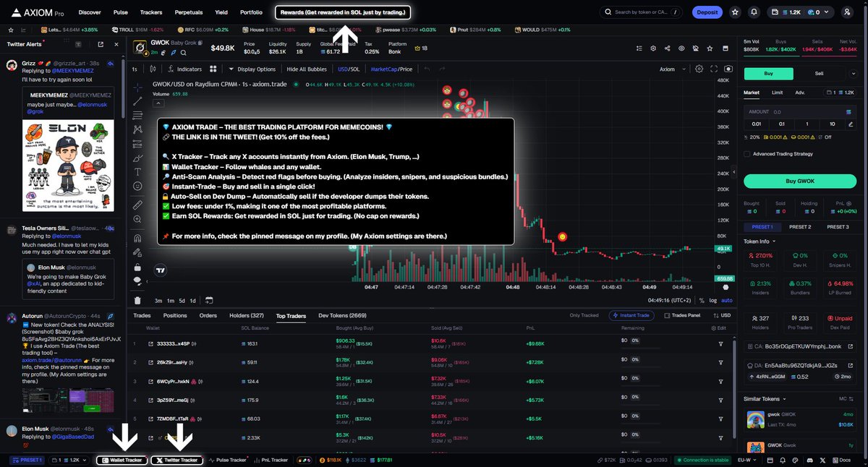Select PRESET 2

(x=800, y=227)
